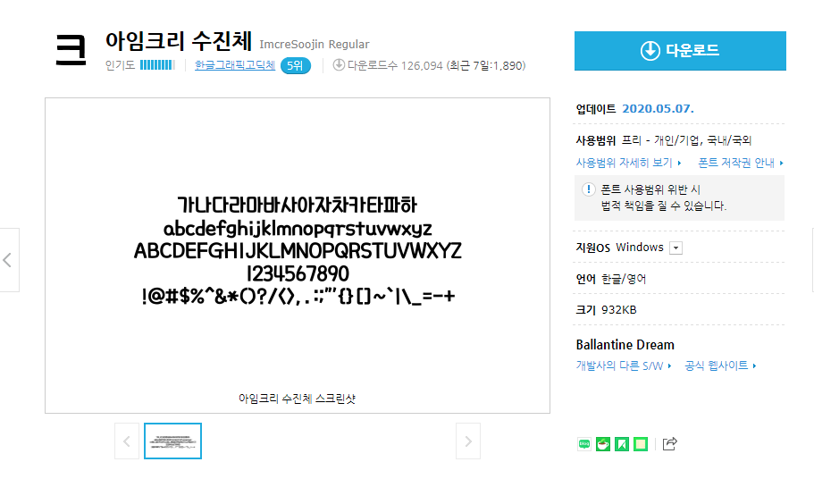
Task: Share to Naver Memo beige icon
Action: point(641,444)
